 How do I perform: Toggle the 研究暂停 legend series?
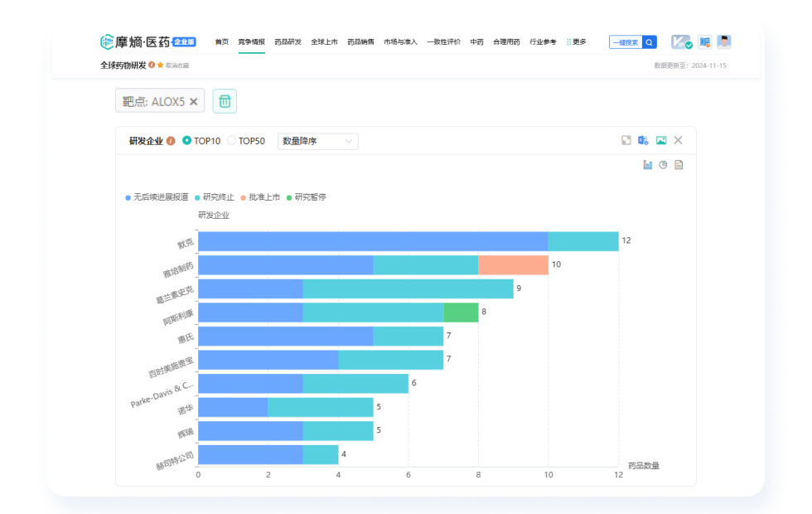306,197
